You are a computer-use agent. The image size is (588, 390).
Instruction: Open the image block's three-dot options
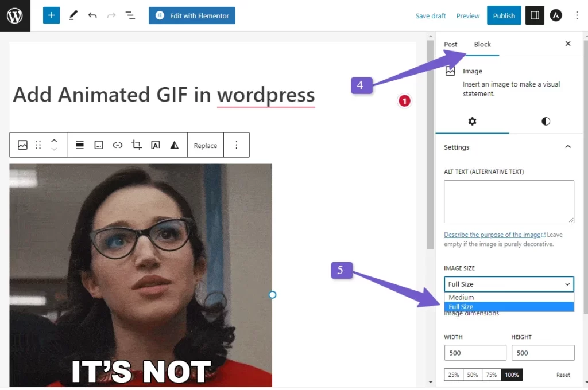tap(236, 145)
